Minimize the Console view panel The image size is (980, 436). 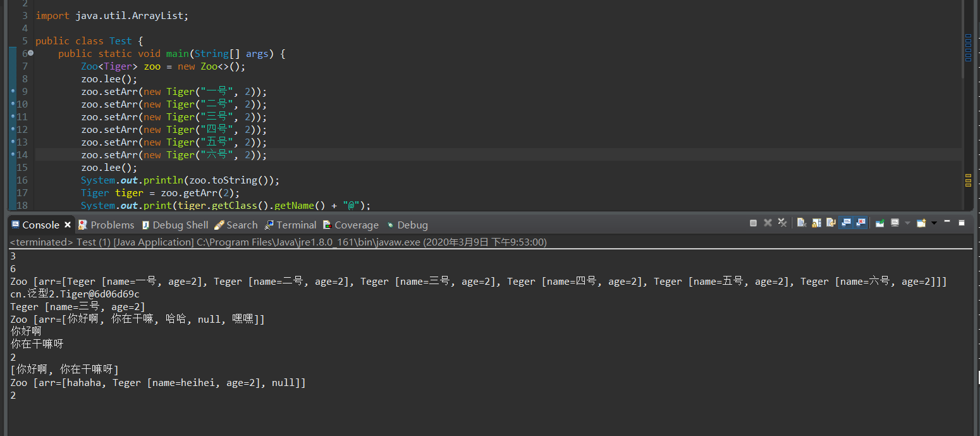(x=947, y=221)
